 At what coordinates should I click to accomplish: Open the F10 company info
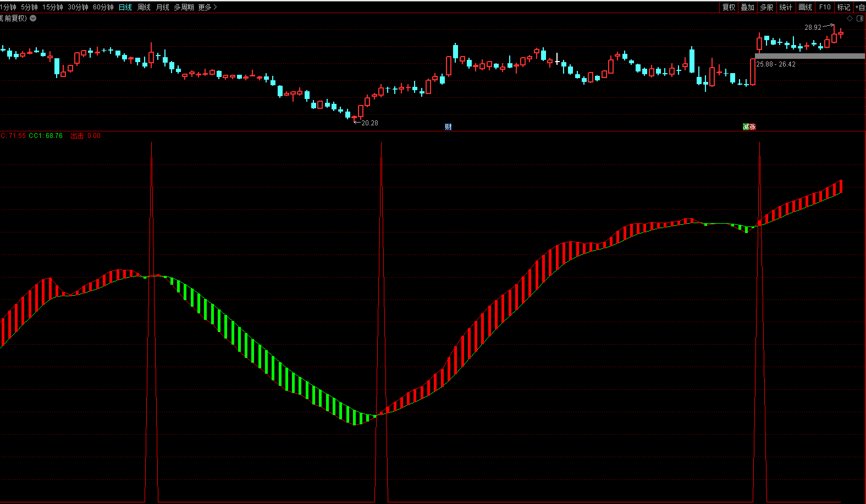tap(825, 7)
